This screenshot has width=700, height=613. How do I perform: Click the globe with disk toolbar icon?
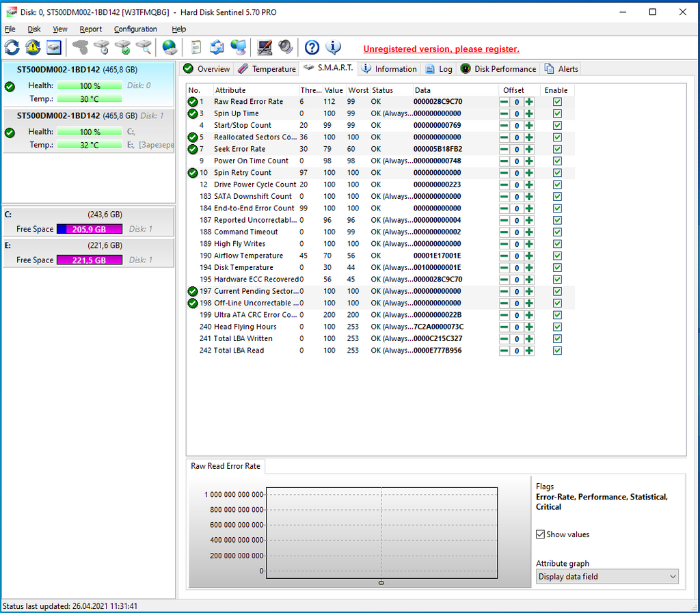169,47
